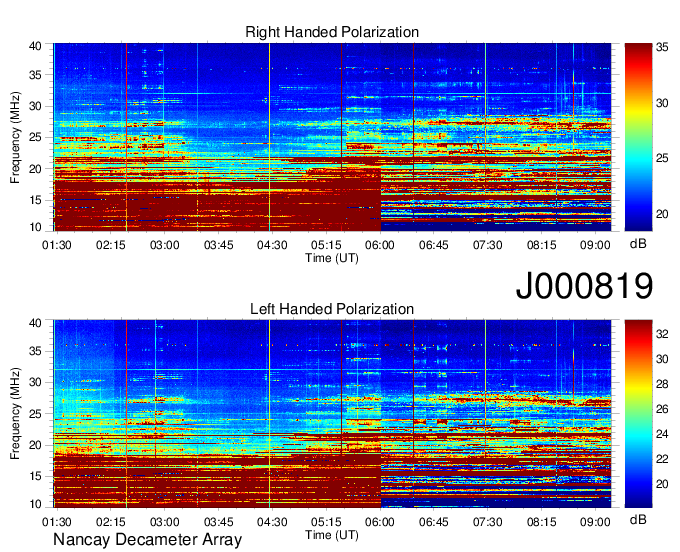680x552 pixels.
Task: Click the "Right Handed Polarization" plot title
Action: click(x=332, y=32)
